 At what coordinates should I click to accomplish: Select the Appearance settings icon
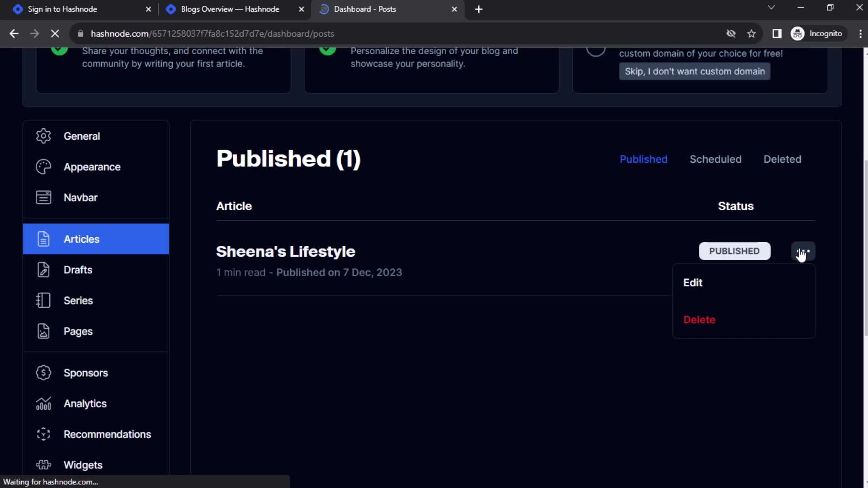point(43,166)
